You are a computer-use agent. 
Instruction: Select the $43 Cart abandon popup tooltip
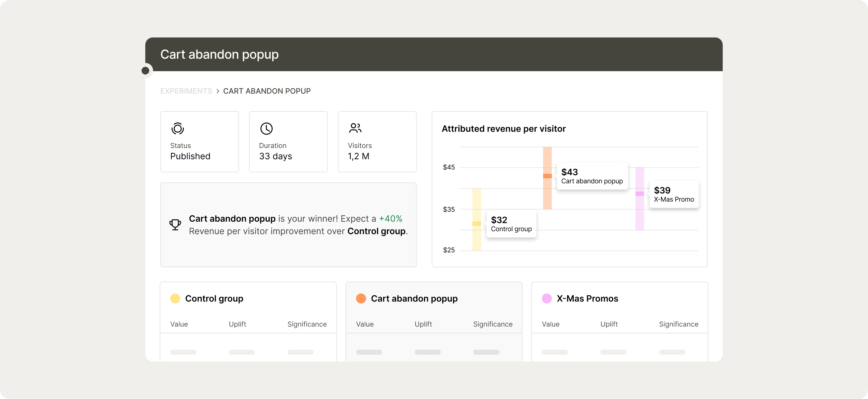point(592,176)
